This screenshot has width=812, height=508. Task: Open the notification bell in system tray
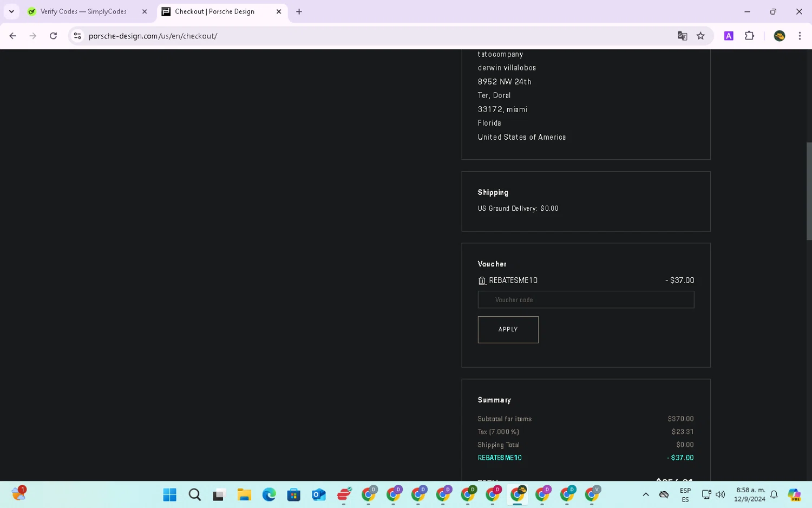774,494
